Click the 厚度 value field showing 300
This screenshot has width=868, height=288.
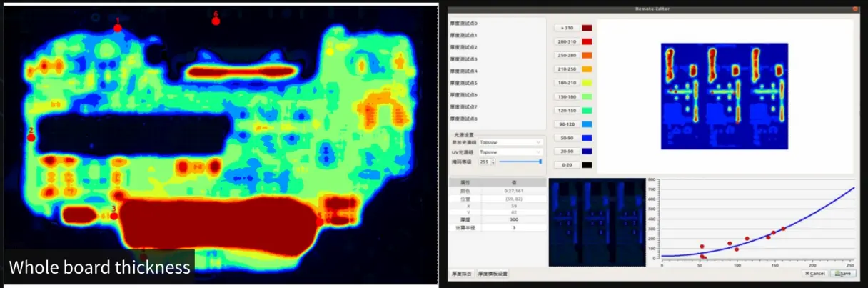[505, 220]
